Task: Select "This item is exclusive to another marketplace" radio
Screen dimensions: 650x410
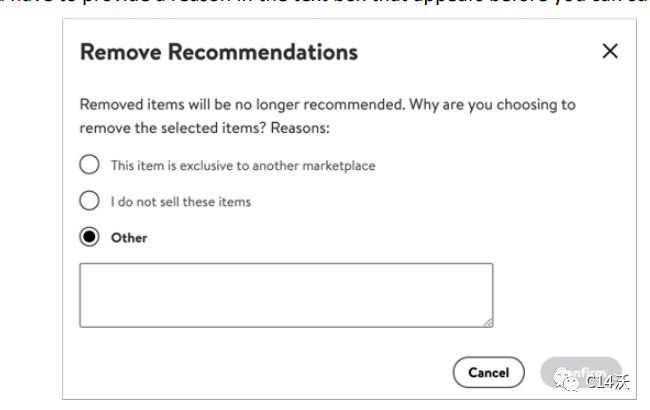Action: [x=90, y=165]
